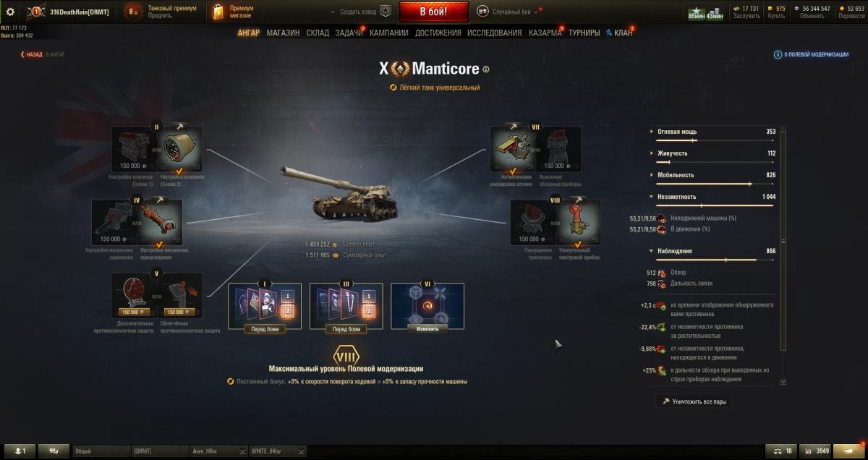Select the Дополнительная противоосколочная защита option

tap(134, 295)
